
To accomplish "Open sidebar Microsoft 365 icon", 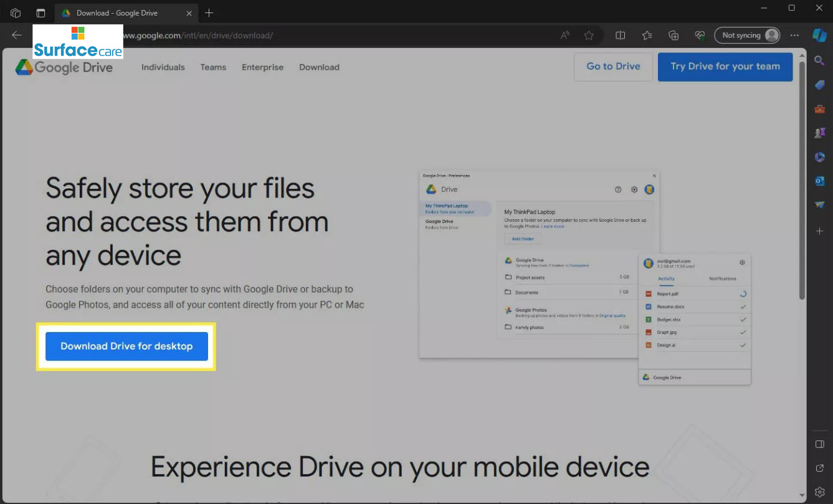I will 820,157.
